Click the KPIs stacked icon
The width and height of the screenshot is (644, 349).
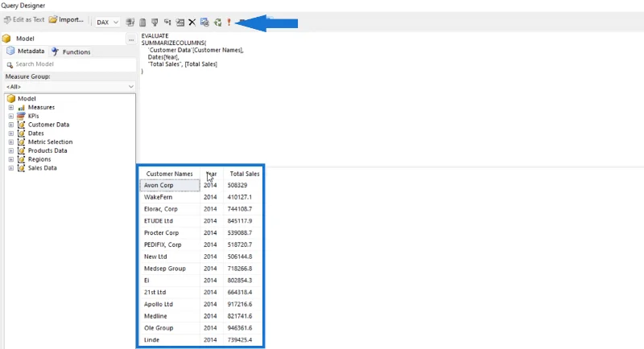point(22,116)
